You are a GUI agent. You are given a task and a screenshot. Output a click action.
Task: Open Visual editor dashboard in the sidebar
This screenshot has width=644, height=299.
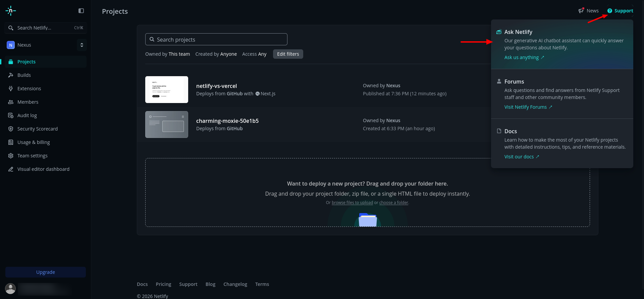click(x=46, y=169)
